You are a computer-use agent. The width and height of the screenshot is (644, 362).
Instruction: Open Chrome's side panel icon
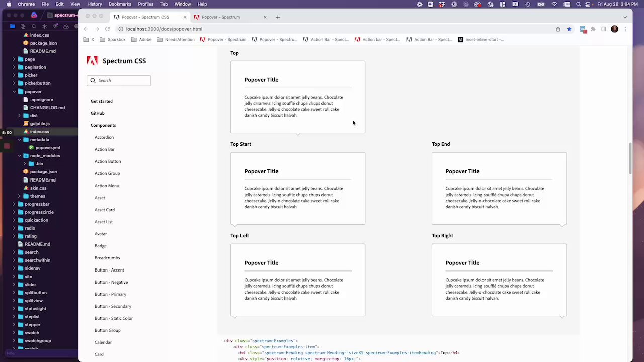coord(604,29)
